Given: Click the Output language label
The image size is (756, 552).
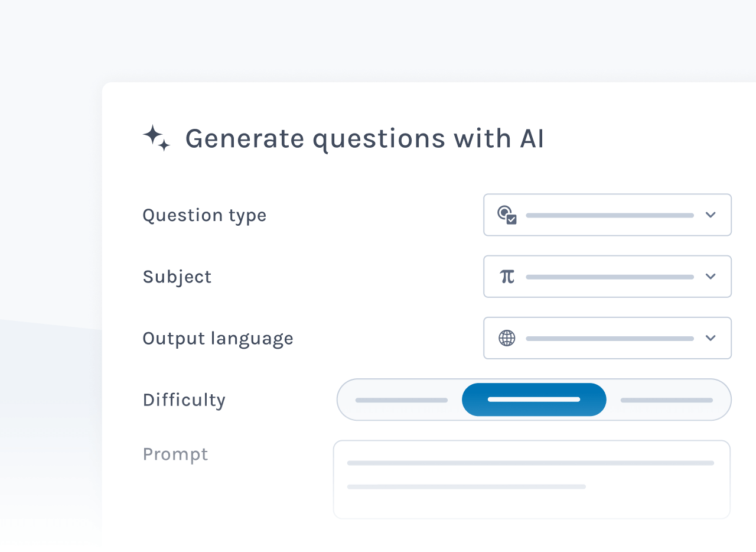Looking at the screenshot, I should [218, 339].
